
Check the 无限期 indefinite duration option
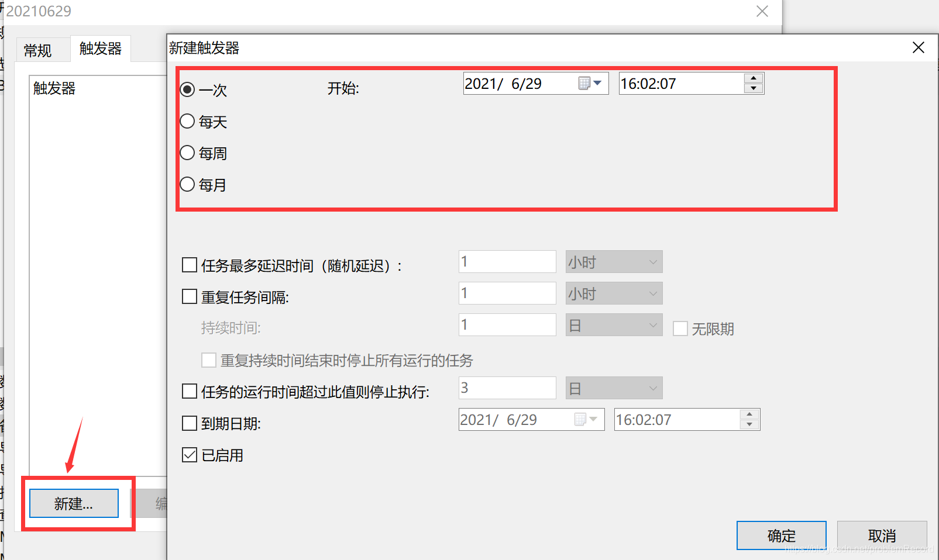[x=680, y=329]
